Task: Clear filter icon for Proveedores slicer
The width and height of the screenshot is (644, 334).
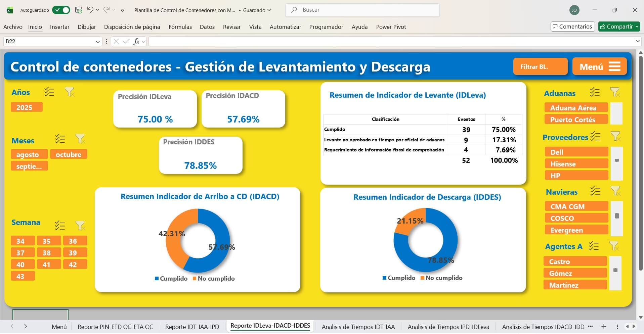Action: (x=615, y=136)
